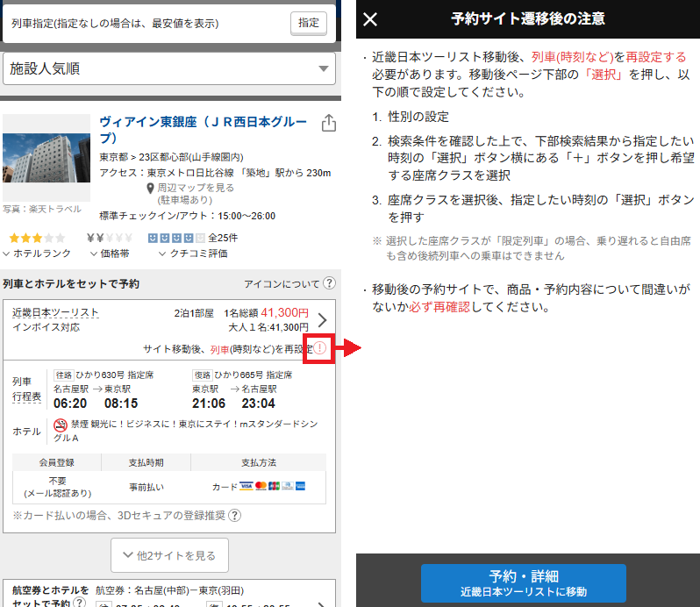The height and width of the screenshot is (607, 700).
Task: Click the map pin icon for 周辺マップ
Action: 151,188
